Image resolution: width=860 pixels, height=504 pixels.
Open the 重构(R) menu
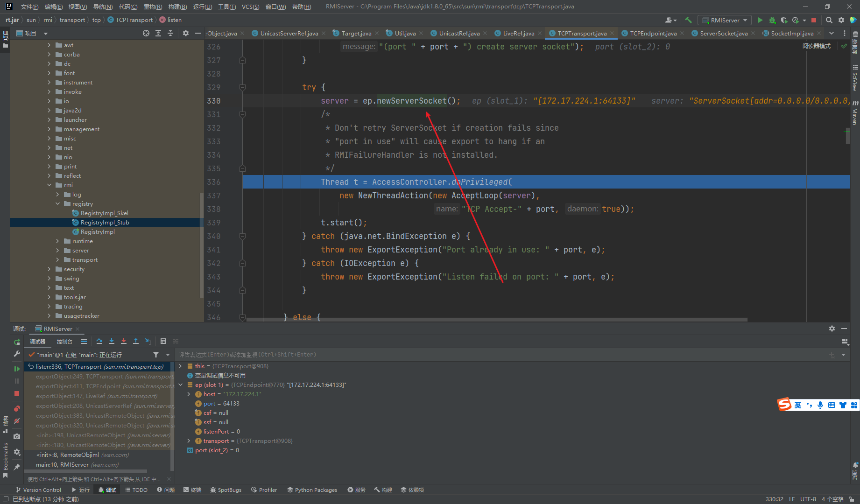pos(153,7)
